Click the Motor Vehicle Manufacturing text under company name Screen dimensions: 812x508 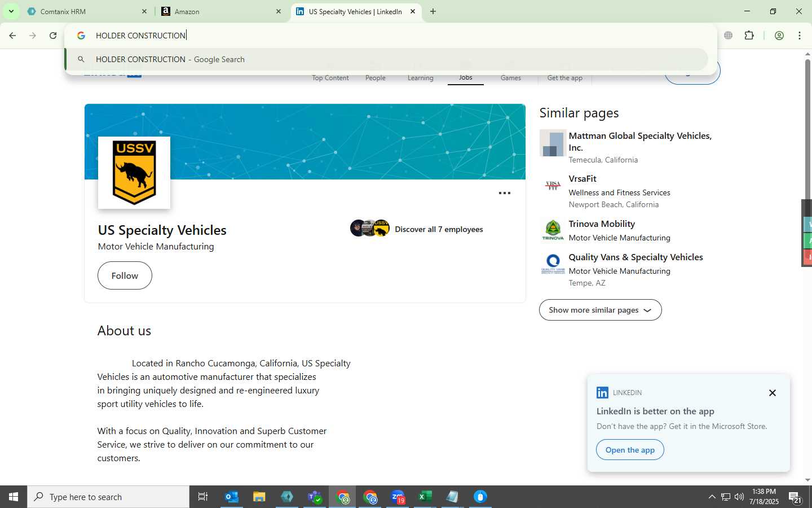click(x=156, y=247)
